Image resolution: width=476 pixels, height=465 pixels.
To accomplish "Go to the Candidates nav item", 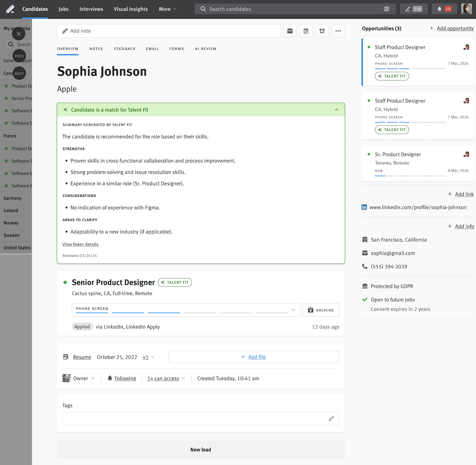I will [x=35, y=9].
